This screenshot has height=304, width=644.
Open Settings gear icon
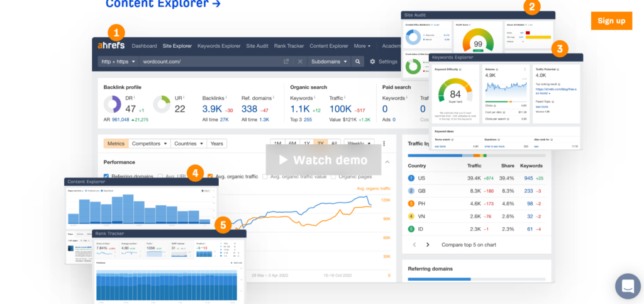point(372,62)
